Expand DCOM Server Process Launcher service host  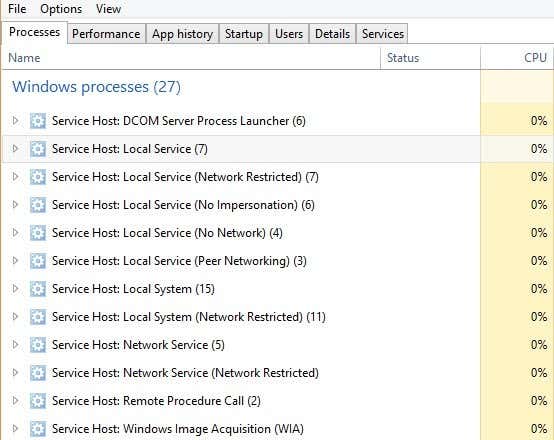click(15, 121)
